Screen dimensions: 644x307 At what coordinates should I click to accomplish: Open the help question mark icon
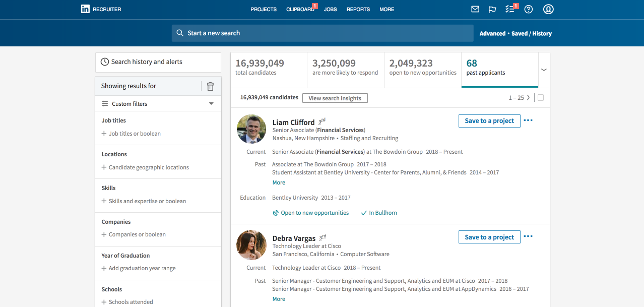click(529, 9)
